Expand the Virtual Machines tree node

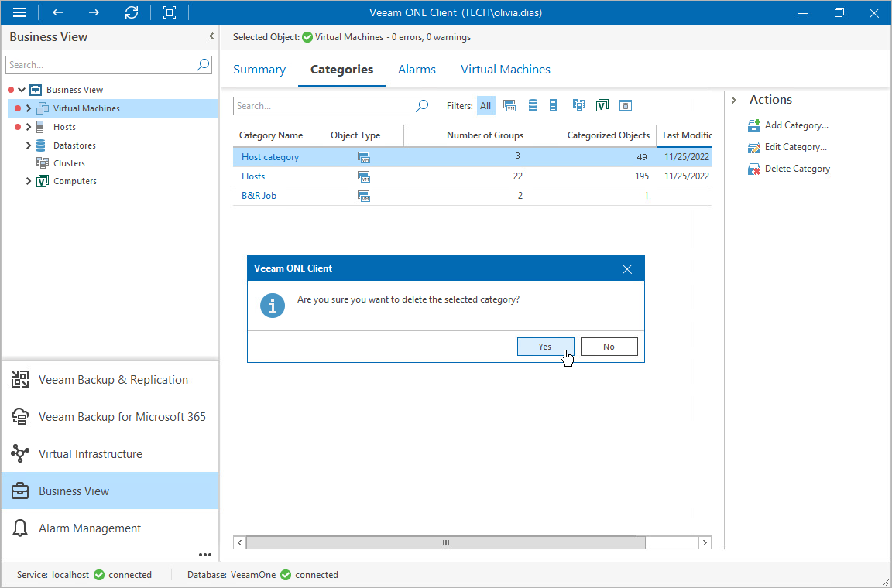click(x=29, y=108)
